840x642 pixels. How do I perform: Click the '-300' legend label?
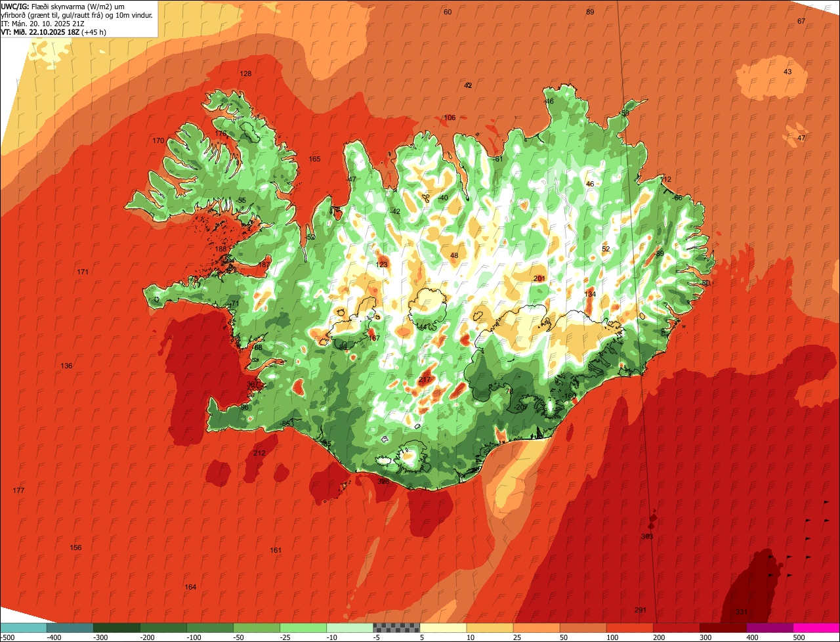pos(100,637)
